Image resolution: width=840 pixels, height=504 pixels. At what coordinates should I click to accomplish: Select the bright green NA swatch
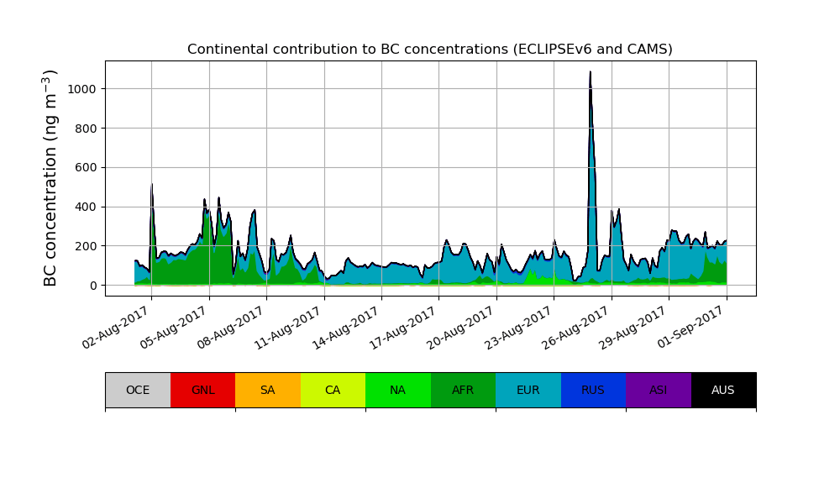click(397, 390)
